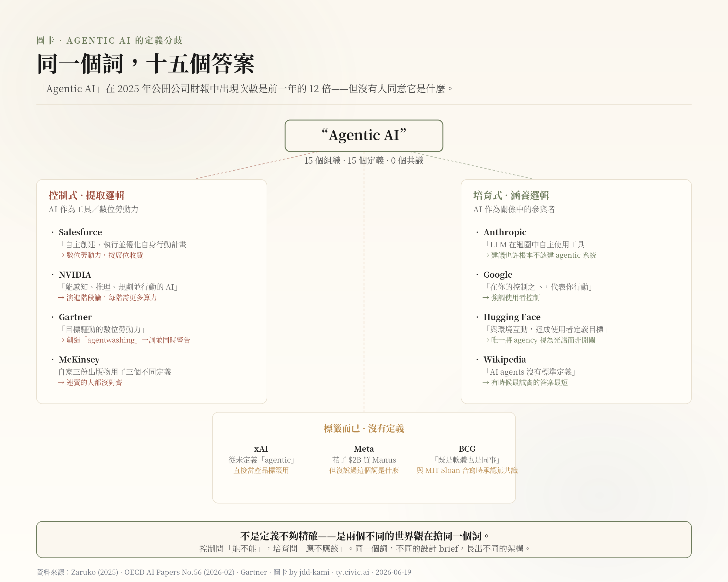Click the green note 建議也許根本不該建 agentic 系統
The width and height of the screenshot is (728, 582).
tap(539, 255)
